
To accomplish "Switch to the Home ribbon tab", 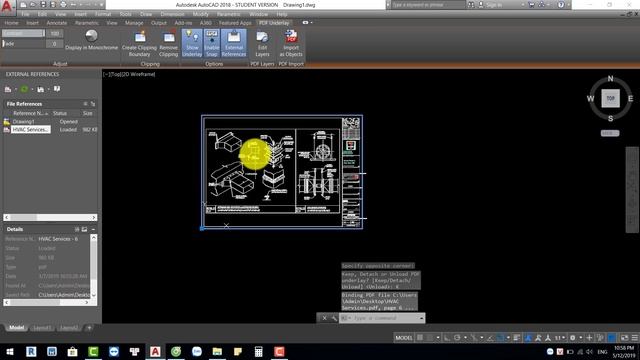I will [11, 23].
